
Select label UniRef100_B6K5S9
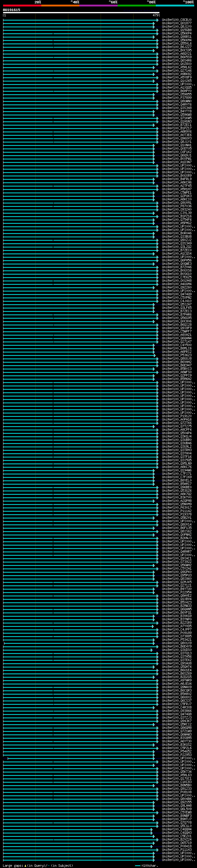click(x=177, y=57)
